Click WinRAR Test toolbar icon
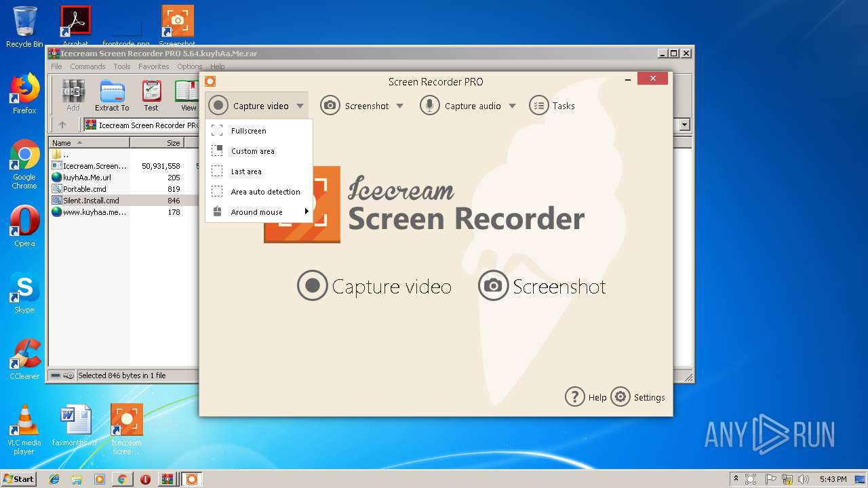The height and width of the screenshot is (488, 868). tap(151, 96)
